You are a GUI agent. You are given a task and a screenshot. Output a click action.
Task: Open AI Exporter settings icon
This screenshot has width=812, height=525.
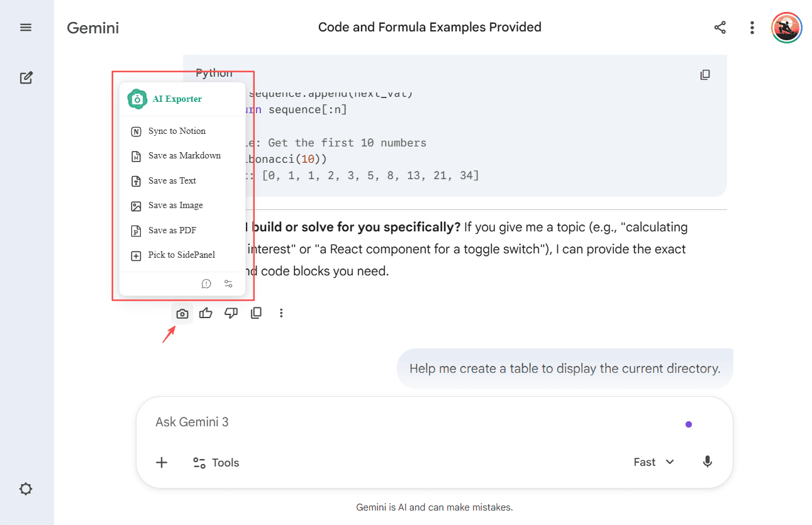click(228, 284)
